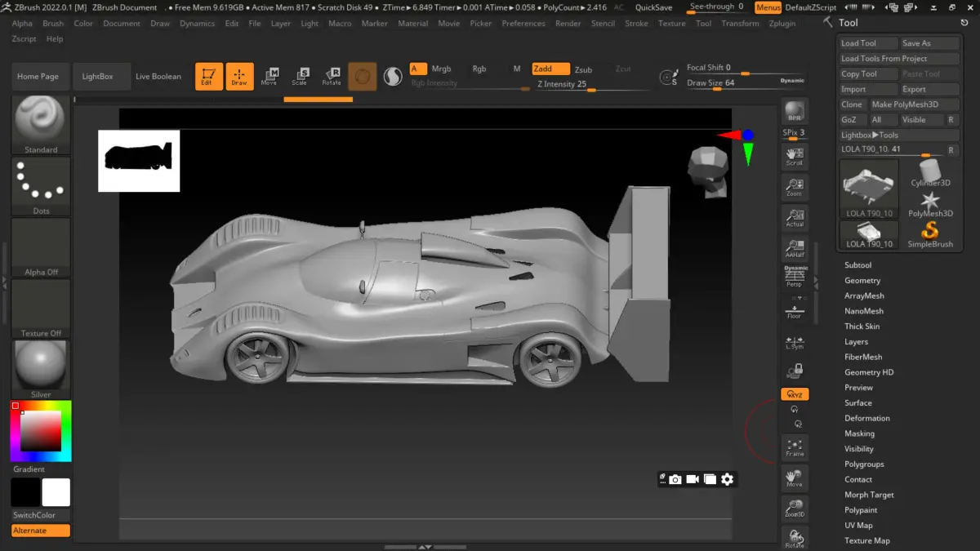Viewport: 980px width, 551px height.
Task: Open the Deformation subpalette
Action: click(866, 418)
